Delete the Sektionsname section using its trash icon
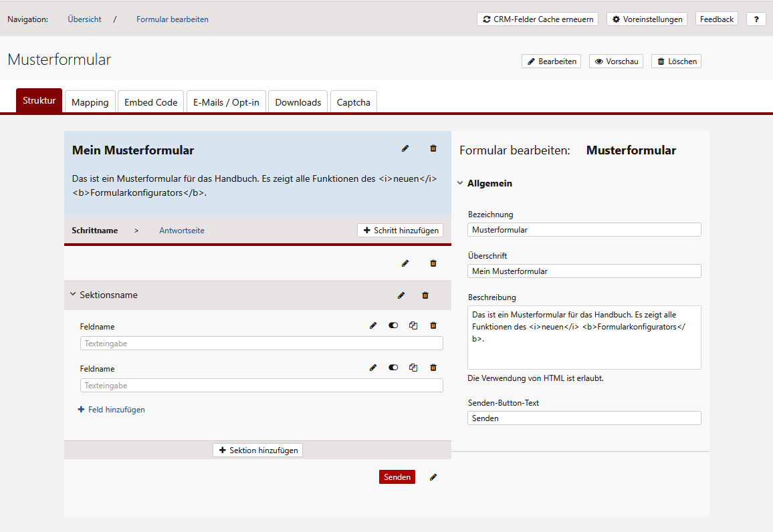773x532 pixels. point(425,295)
